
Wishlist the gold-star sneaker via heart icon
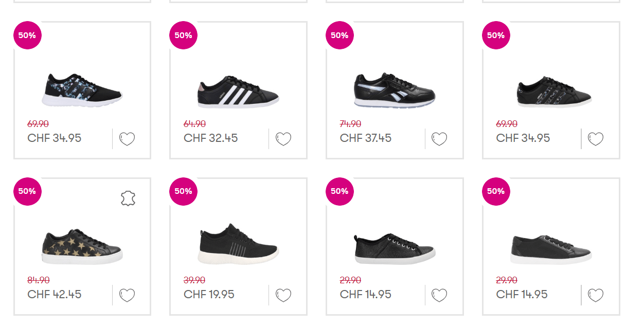(127, 295)
